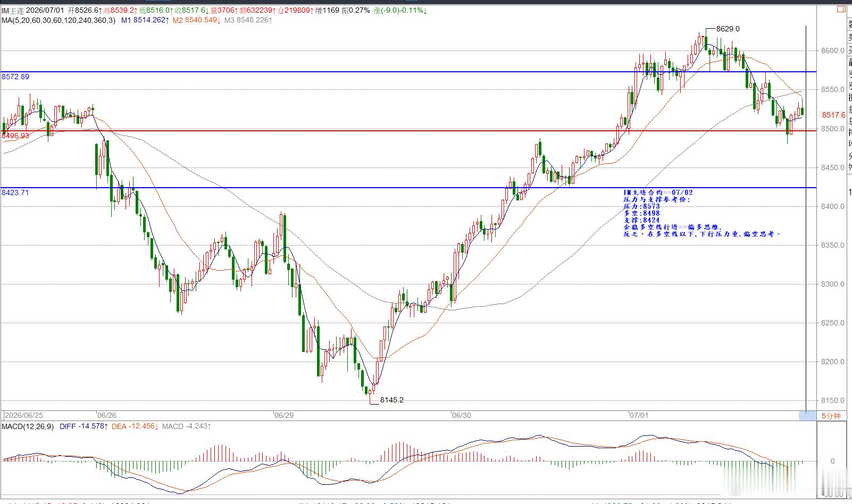Click the 仓219809 open interest in header
Image resolution: width=852 pixels, height=504 pixels.
pyautogui.click(x=296, y=11)
